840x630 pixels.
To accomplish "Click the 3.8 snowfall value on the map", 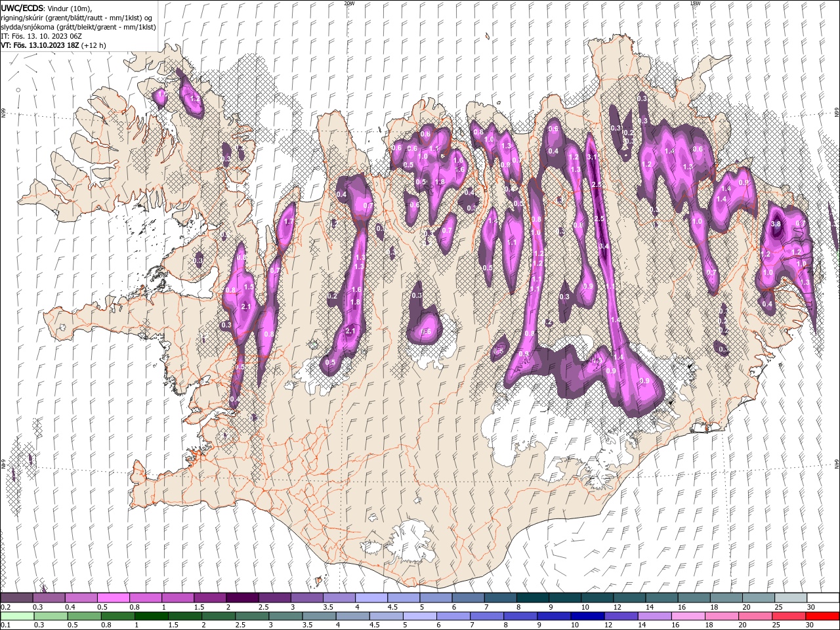I will click(x=775, y=224).
